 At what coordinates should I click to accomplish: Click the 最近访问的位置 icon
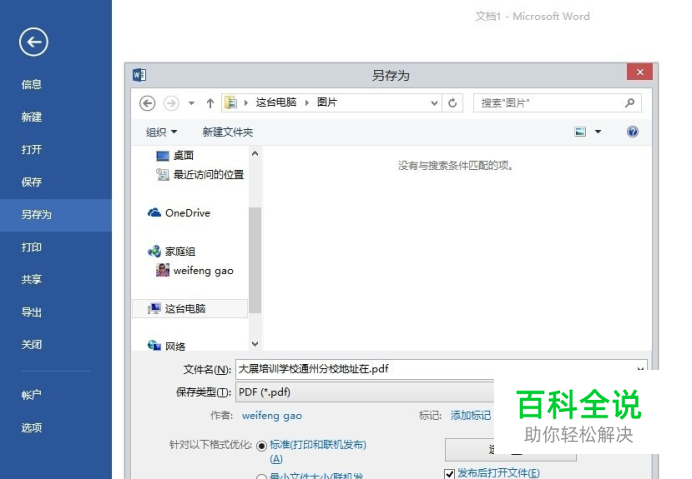(162, 175)
